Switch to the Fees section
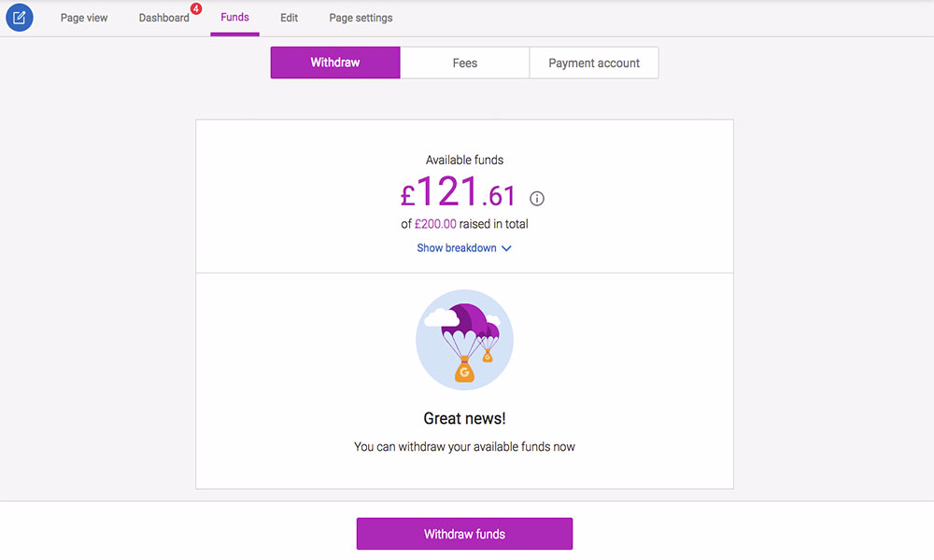The image size is (934, 560). [x=464, y=63]
